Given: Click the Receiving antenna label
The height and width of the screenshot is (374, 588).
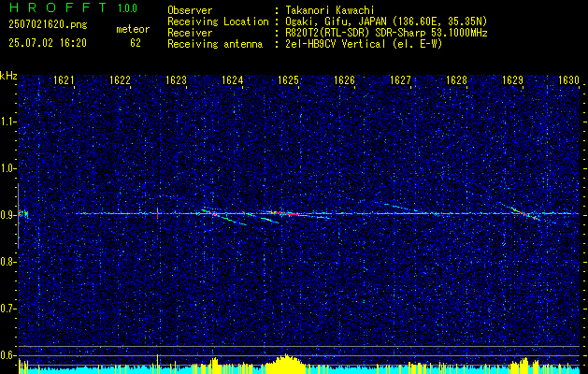Looking at the screenshot, I should click(215, 44).
